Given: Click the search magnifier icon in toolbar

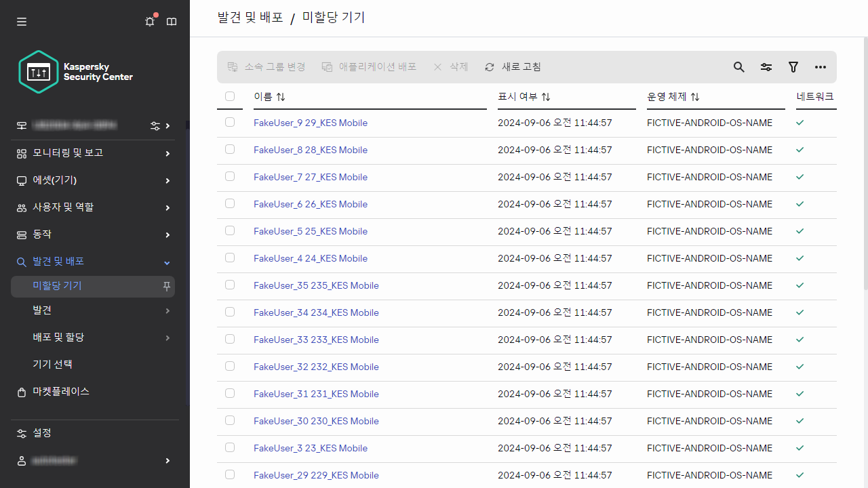Looking at the screenshot, I should (739, 67).
